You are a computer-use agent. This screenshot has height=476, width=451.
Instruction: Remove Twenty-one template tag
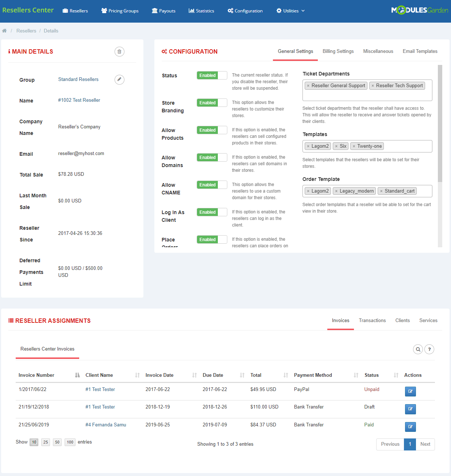[354, 146]
